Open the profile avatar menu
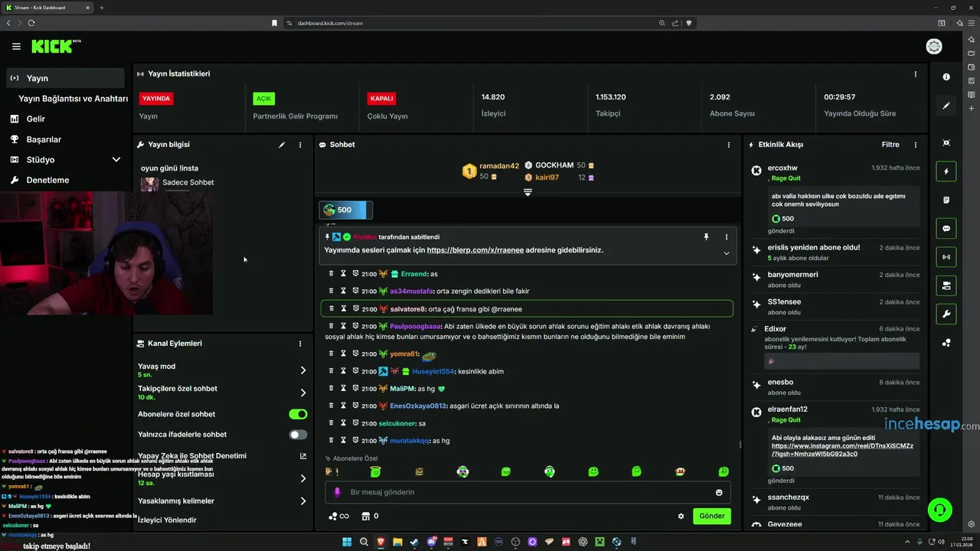The width and height of the screenshot is (980, 551). tap(934, 47)
